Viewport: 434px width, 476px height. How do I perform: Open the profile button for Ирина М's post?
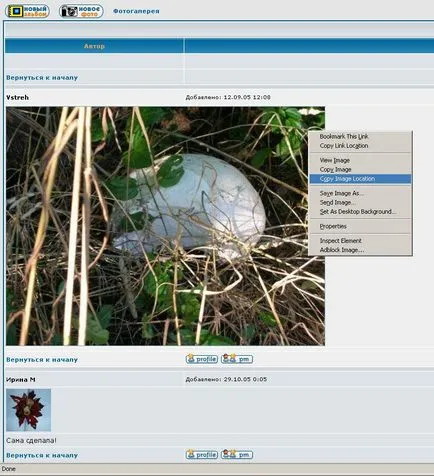tap(202, 455)
